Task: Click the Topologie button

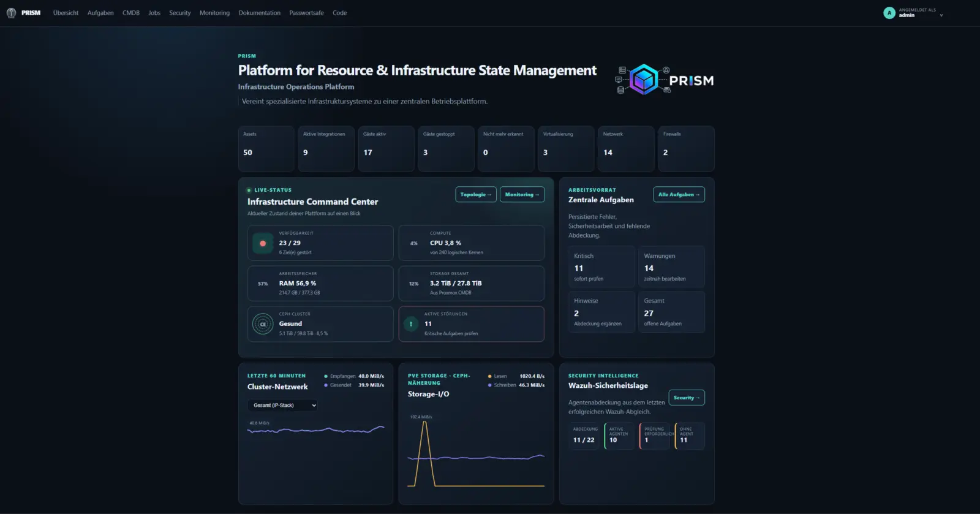Action: [x=476, y=195]
